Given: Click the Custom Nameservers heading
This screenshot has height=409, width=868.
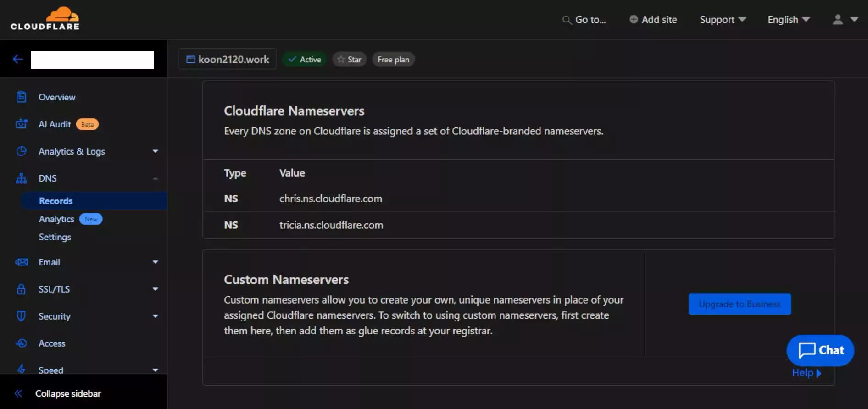Looking at the screenshot, I should (x=286, y=280).
